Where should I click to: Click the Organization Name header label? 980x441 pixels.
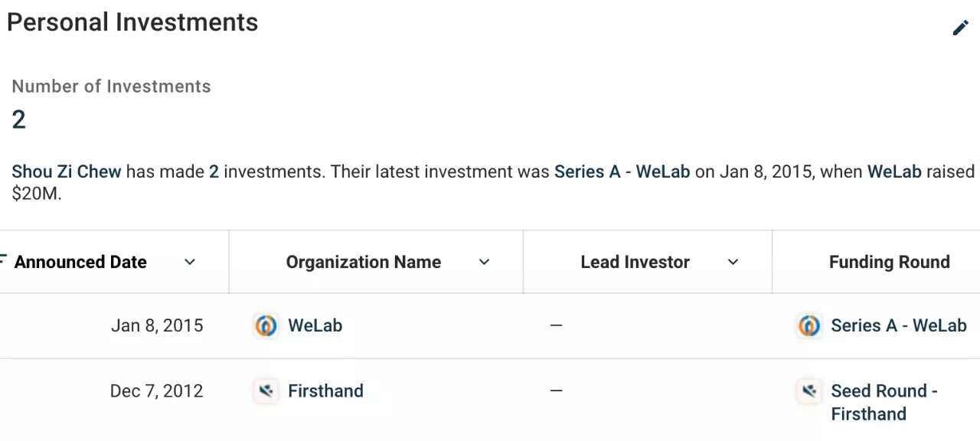[364, 262]
